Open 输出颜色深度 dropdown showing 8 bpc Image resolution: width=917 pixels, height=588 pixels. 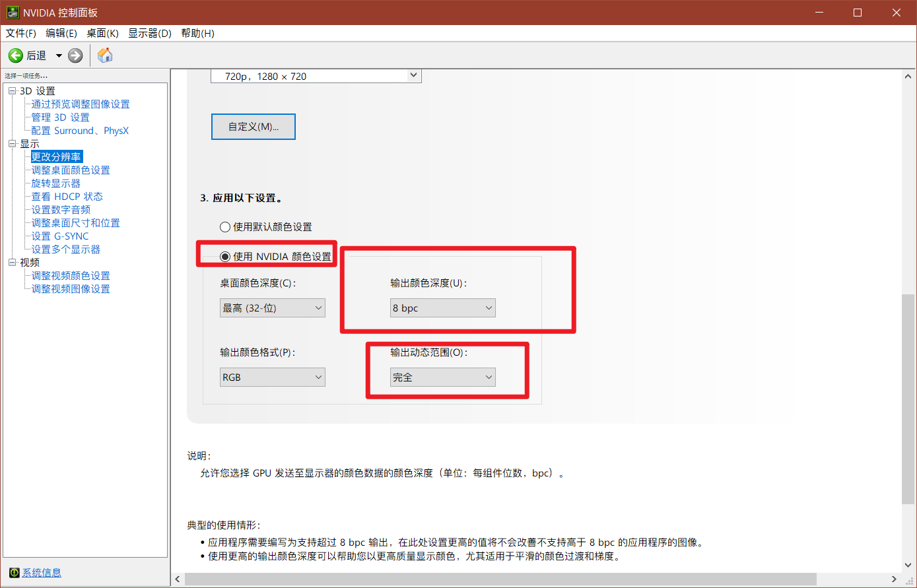[443, 308]
